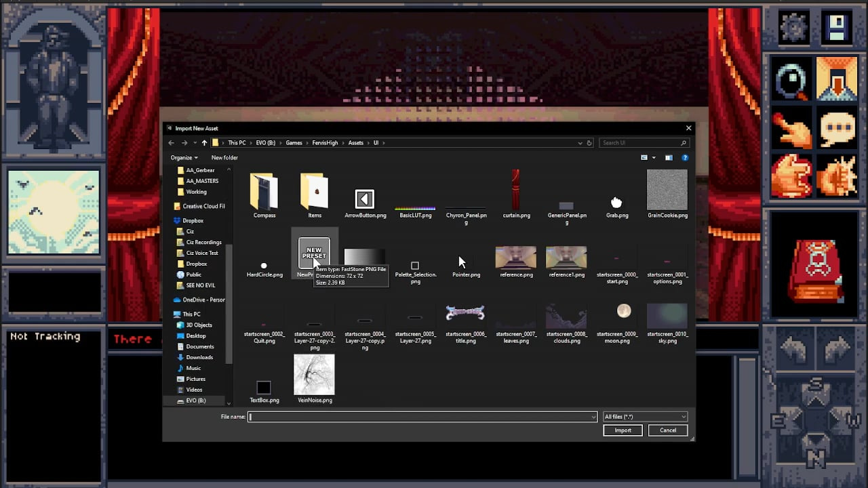Viewport: 868px width, 488px height.
Task: Open Downloads in the navigation pane
Action: click(199, 357)
